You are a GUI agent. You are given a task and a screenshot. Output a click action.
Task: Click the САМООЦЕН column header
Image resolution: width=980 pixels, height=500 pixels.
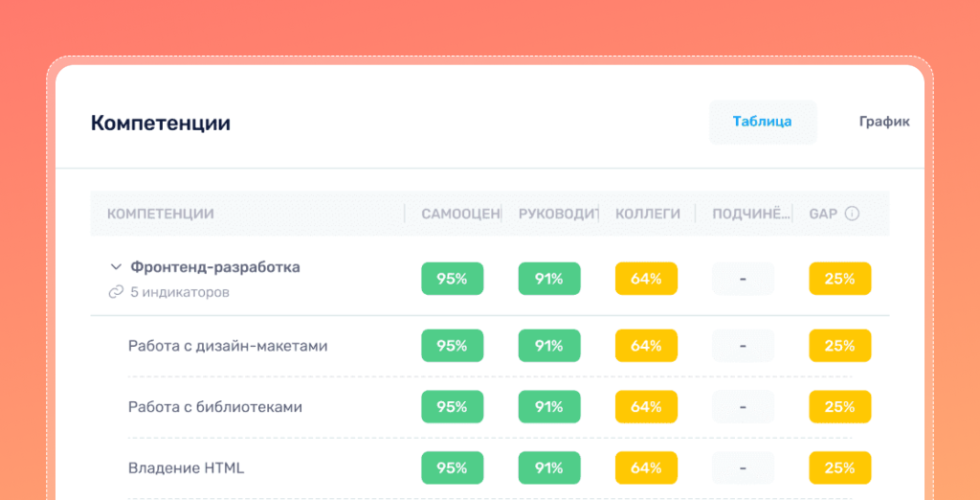pyautogui.click(x=460, y=214)
